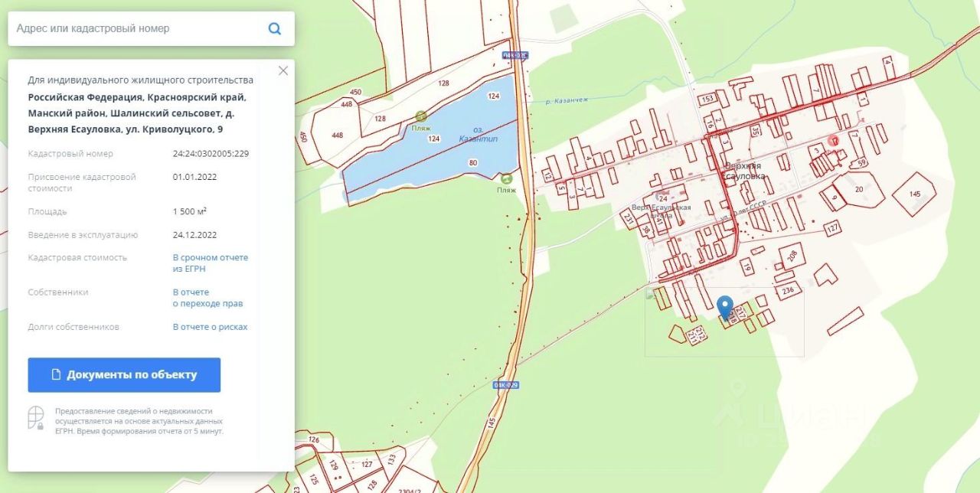Click the document icon on the blue button
This screenshot has height=493, width=980.
coord(56,375)
